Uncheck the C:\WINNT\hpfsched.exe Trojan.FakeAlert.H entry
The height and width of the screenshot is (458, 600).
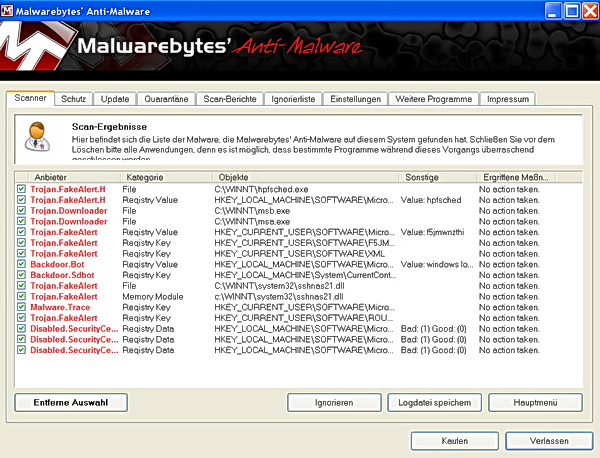21,188
